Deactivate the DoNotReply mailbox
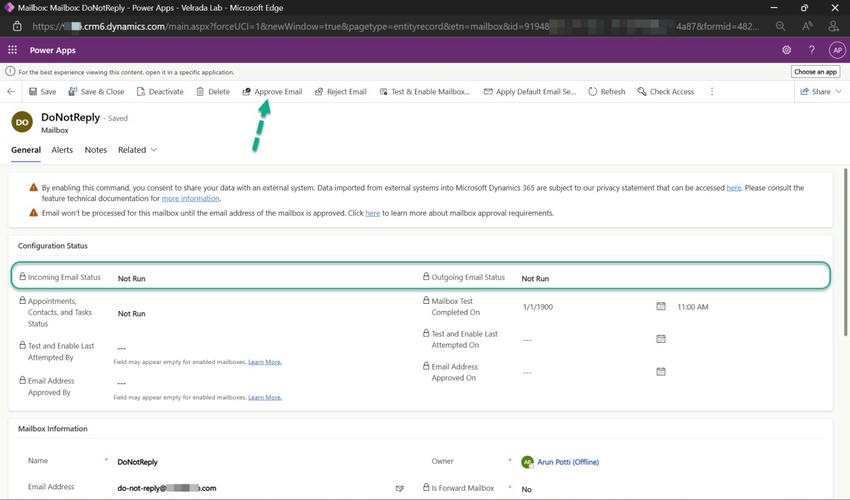This screenshot has height=500, width=850. click(160, 92)
